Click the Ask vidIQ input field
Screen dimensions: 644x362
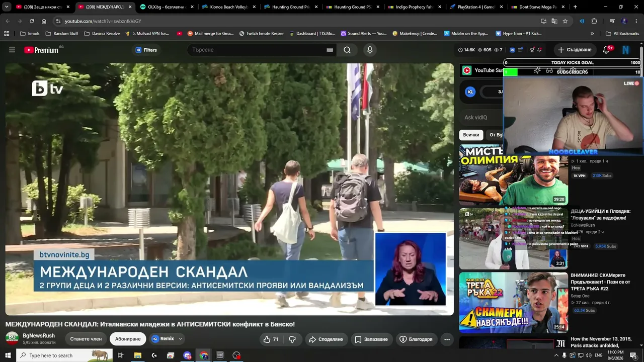[x=482, y=118]
